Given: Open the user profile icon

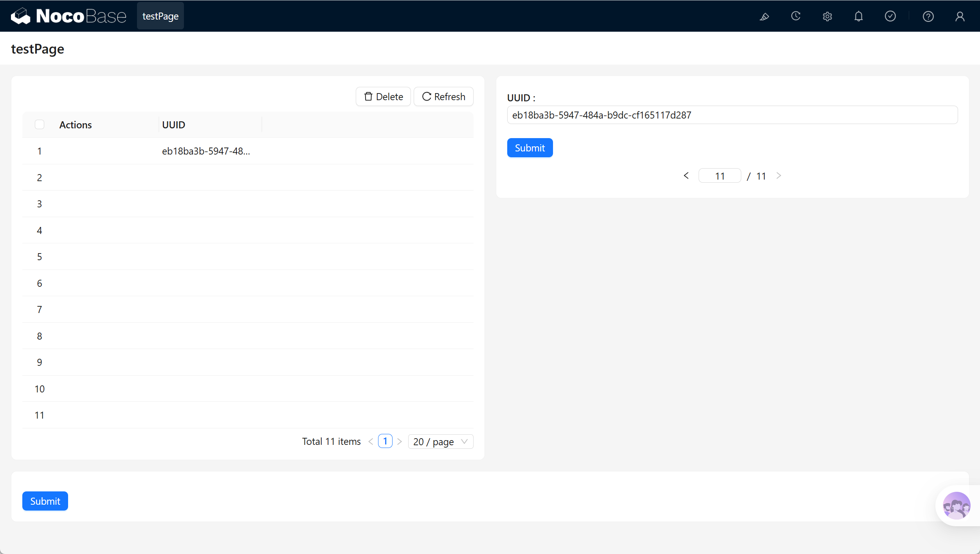Looking at the screenshot, I should [960, 16].
